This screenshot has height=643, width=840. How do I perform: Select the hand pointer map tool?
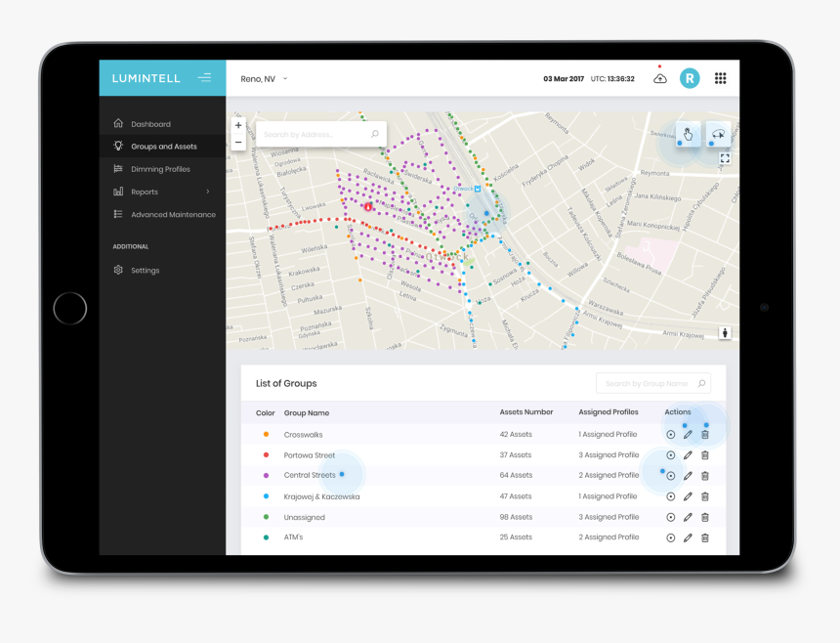tap(688, 134)
